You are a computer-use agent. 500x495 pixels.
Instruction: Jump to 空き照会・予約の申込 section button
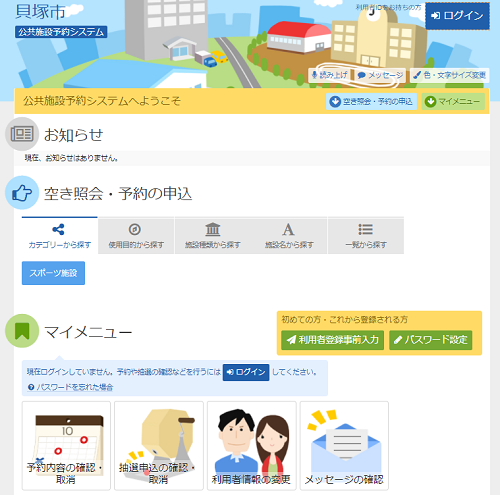coord(371,101)
